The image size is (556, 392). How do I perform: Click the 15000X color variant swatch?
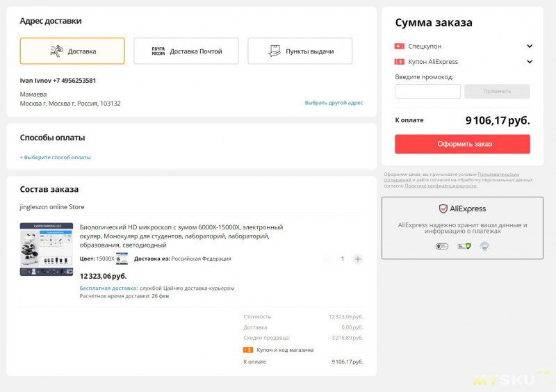122,259
